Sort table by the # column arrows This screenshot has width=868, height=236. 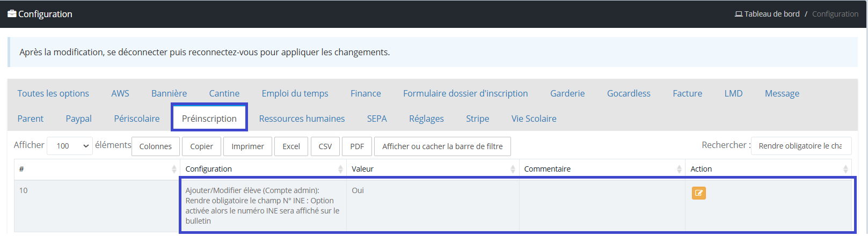coord(174,169)
